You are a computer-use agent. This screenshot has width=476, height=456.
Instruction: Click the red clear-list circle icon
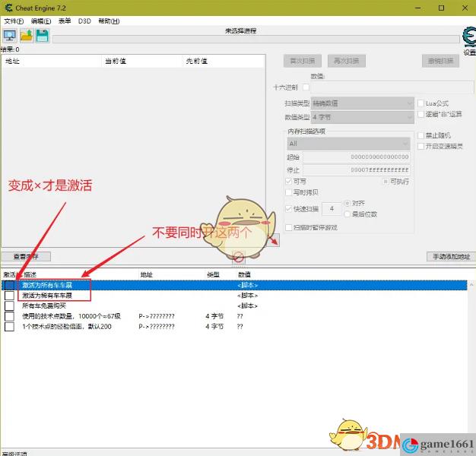point(238,257)
